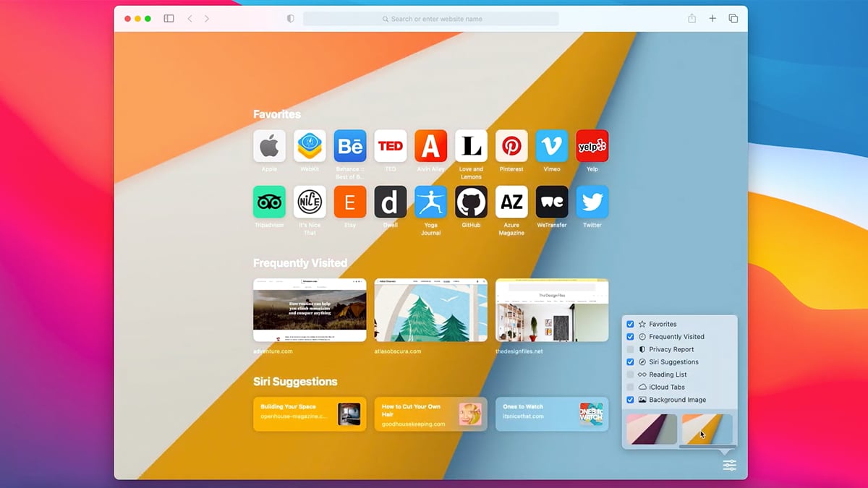868x488 pixels.
Task: Open the Ones to Watch suggestion
Action: coord(552,414)
